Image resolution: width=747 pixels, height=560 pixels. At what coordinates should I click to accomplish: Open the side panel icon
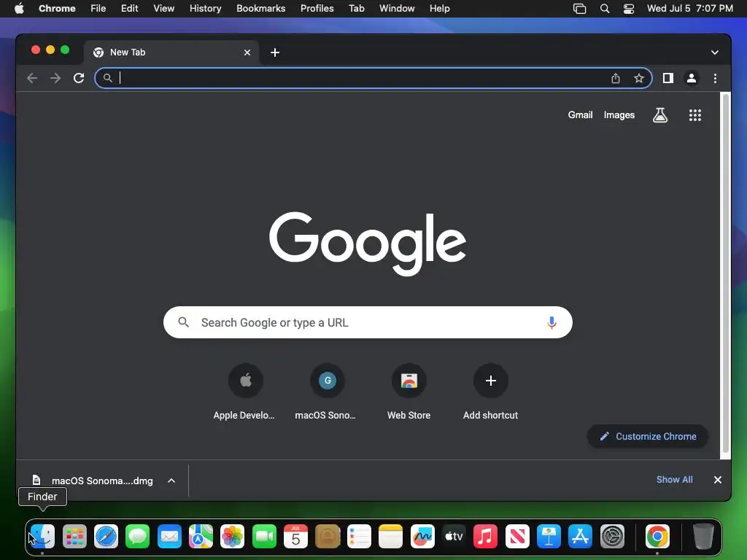[668, 78]
